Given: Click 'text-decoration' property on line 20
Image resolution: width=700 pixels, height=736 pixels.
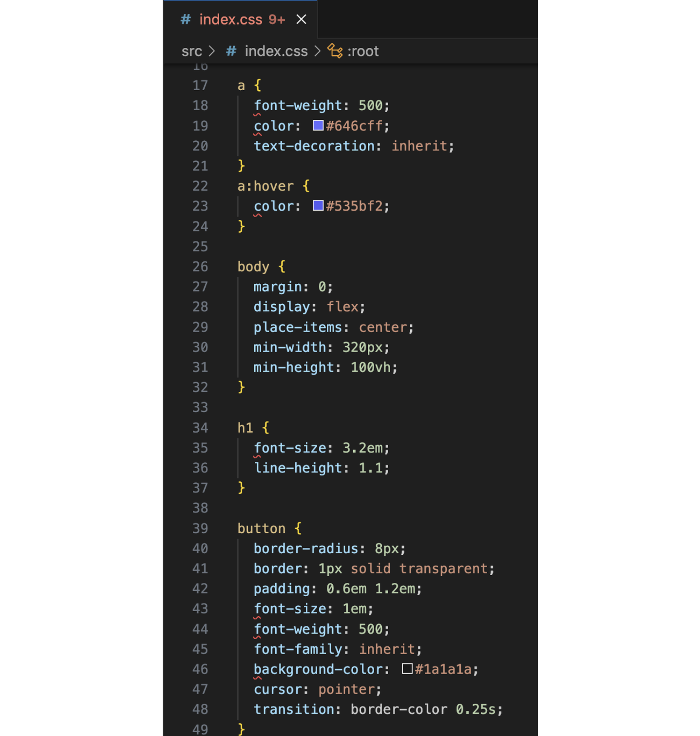Looking at the screenshot, I should click(314, 146).
